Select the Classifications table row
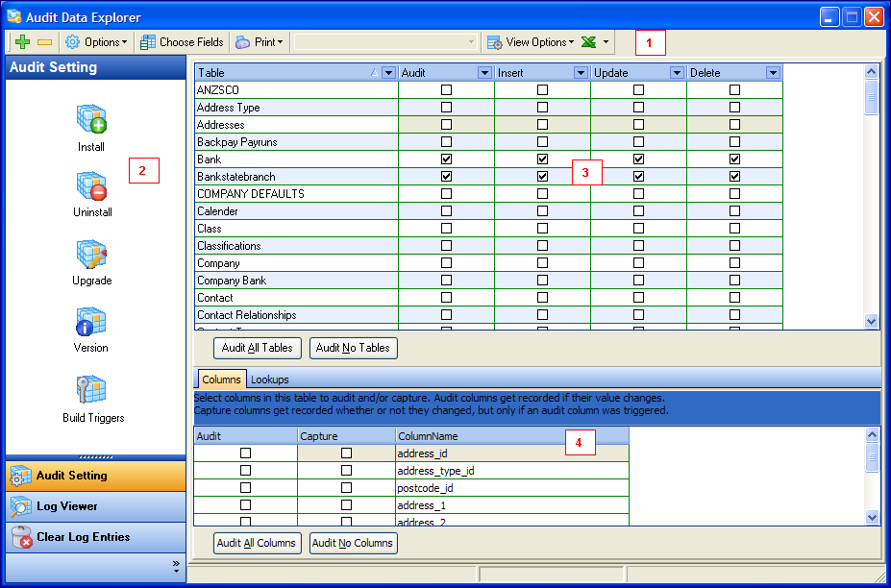Screen dimensions: 891x588 [296, 245]
